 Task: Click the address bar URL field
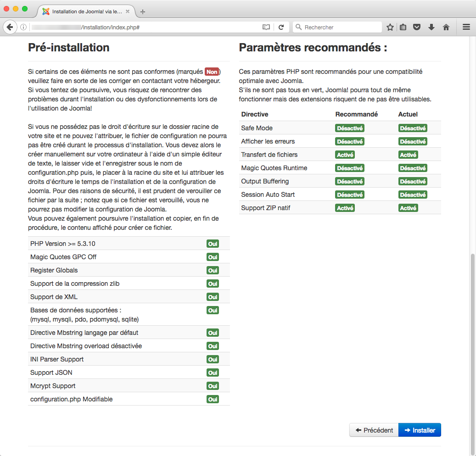[145, 28]
